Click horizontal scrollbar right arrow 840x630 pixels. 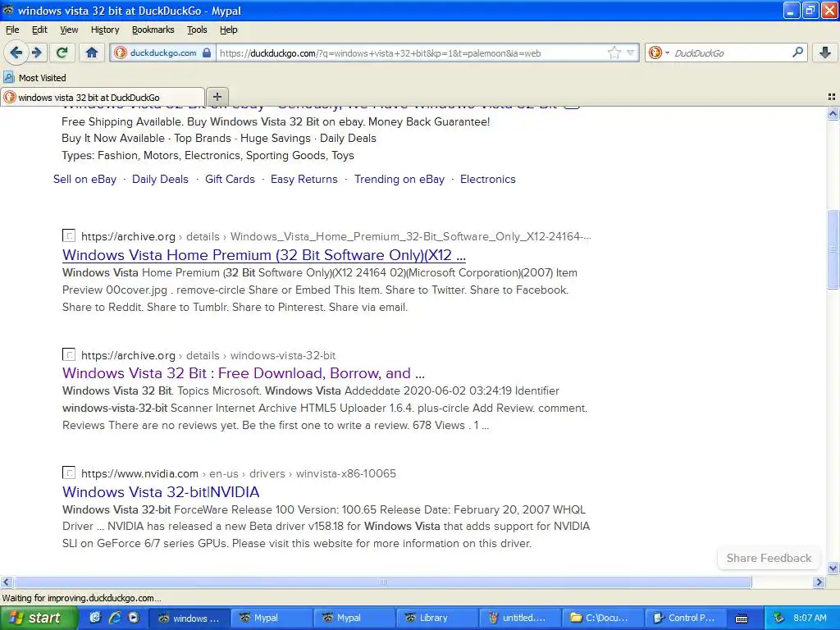click(819, 582)
